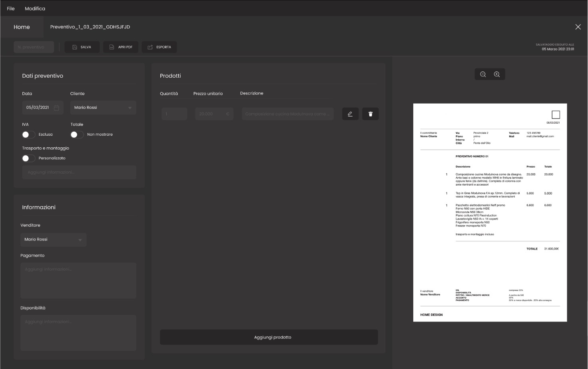Click the product Descrizione field
Screen dimensions: 588x369
pyautogui.click(x=288, y=114)
